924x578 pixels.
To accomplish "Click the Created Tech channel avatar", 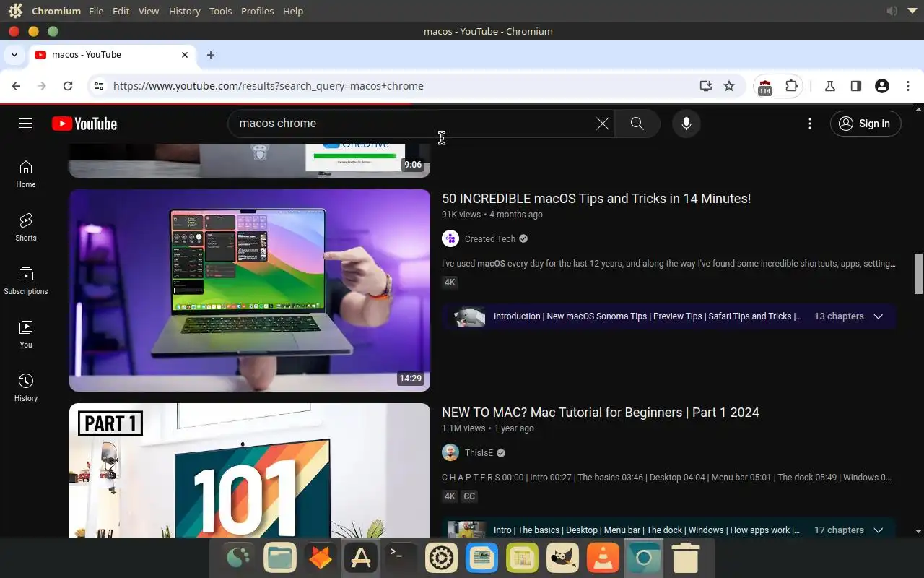I will [450, 238].
